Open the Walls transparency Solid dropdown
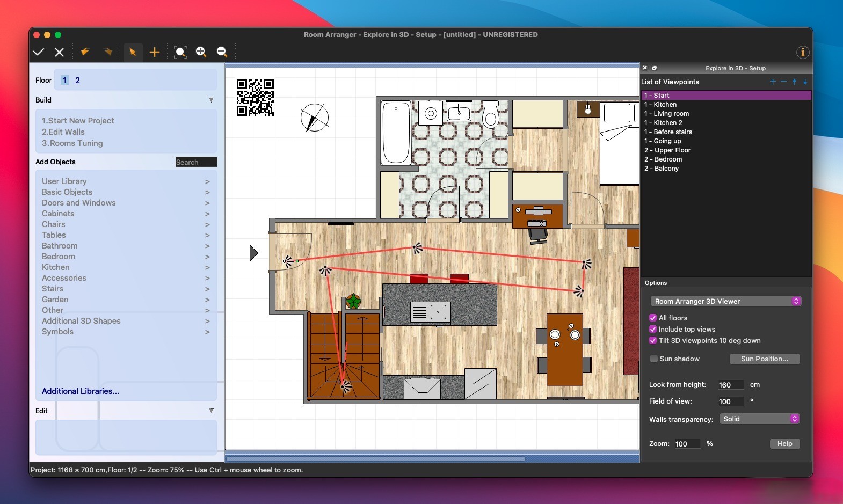 759,419
